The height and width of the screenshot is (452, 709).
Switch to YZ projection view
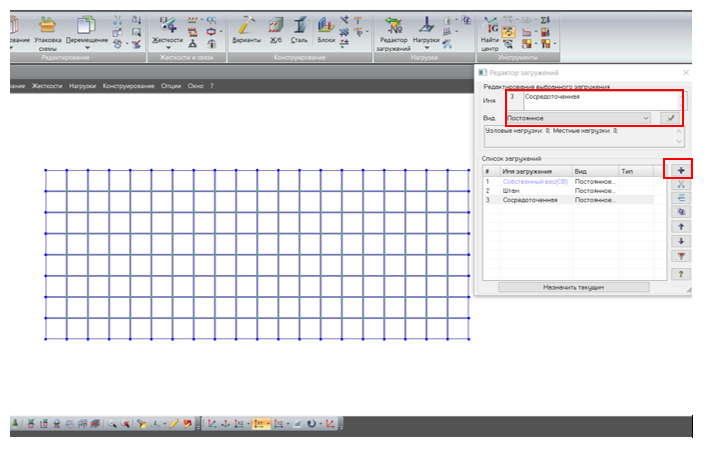tap(278, 424)
